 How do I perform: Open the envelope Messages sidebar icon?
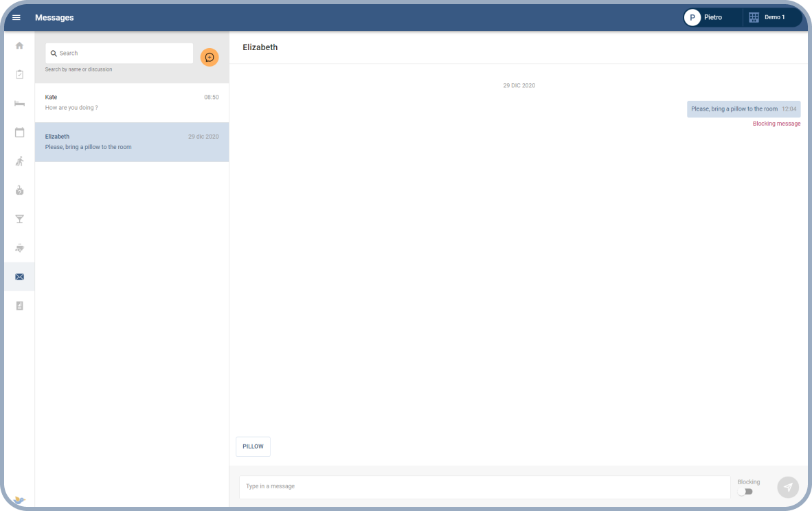19,277
